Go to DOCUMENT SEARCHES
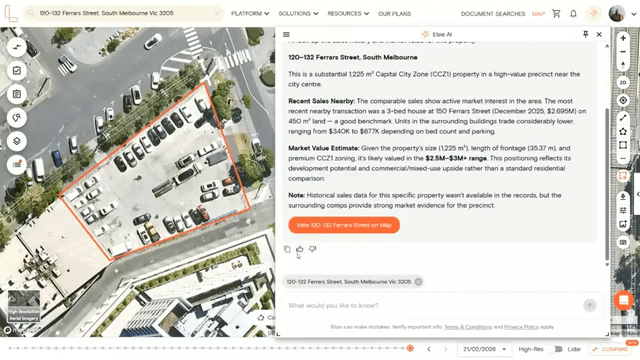640x360 pixels. (493, 13)
